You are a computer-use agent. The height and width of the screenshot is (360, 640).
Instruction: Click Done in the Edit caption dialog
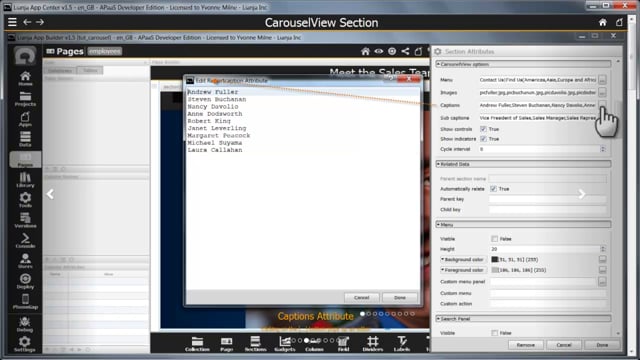[400, 298]
